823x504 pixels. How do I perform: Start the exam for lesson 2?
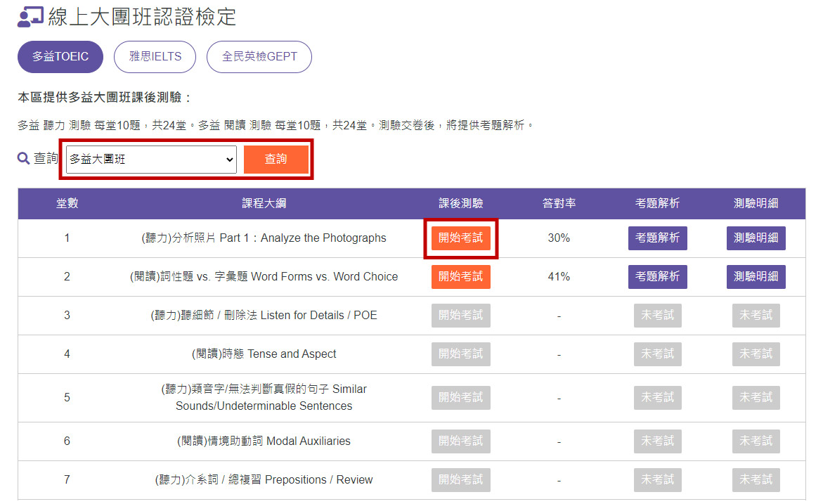(461, 277)
